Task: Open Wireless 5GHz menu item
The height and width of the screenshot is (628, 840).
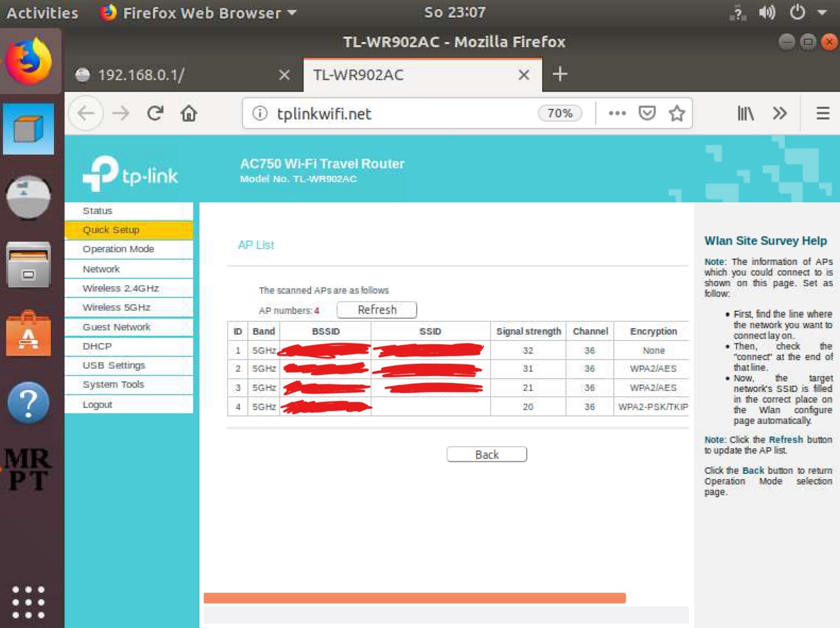Action: pos(117,307)
